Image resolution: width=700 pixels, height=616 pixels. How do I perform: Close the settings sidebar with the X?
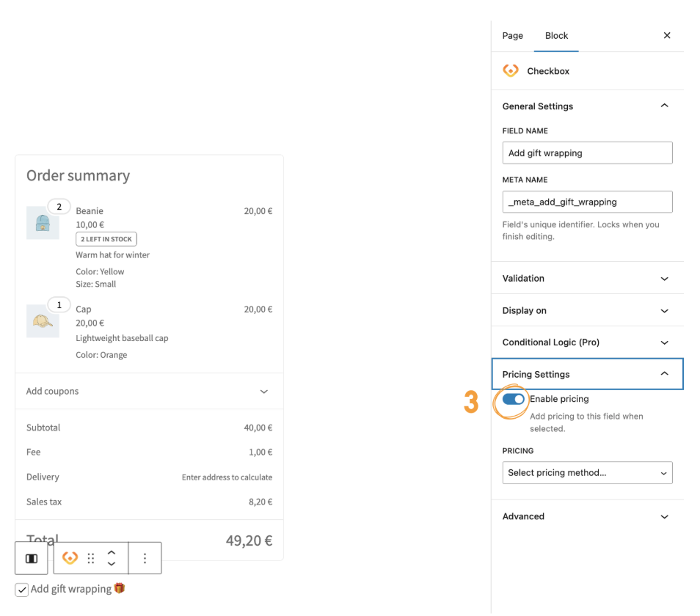tap(666, 35)
